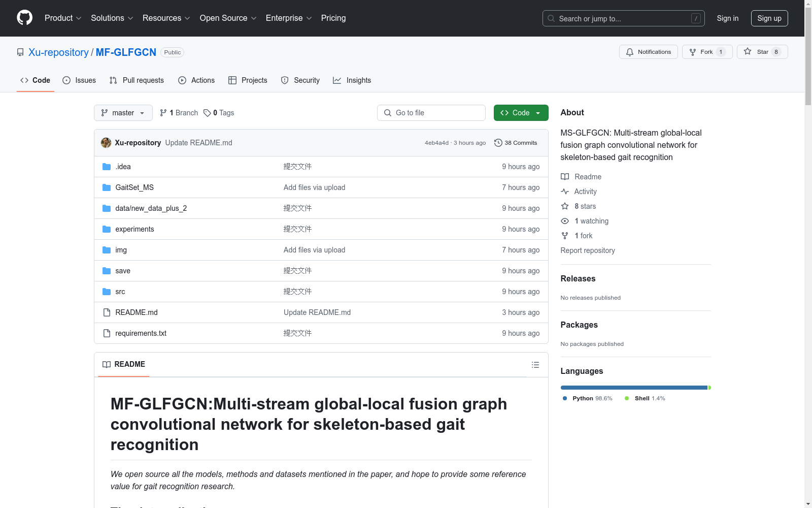
Task: Open the data/new_data_plus_2 folder link
Action: tap(151, 208)
